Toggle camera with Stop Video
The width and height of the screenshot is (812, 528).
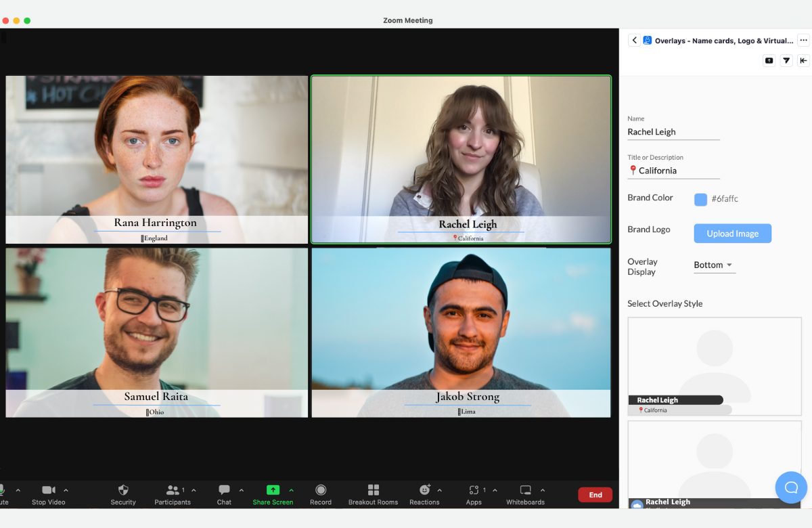[49, 490]
